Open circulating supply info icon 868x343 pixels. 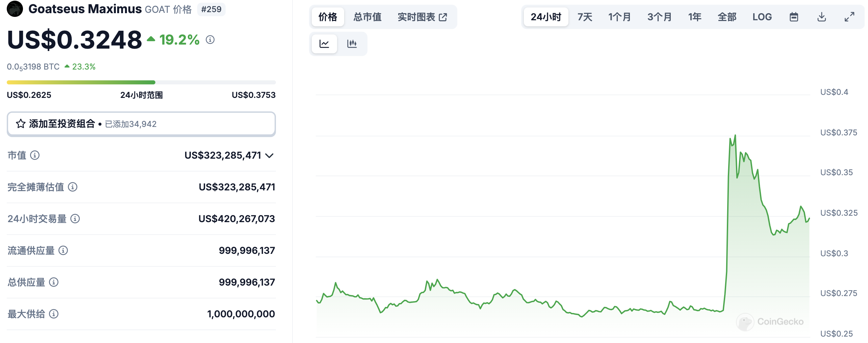click(x=63, y=250)
